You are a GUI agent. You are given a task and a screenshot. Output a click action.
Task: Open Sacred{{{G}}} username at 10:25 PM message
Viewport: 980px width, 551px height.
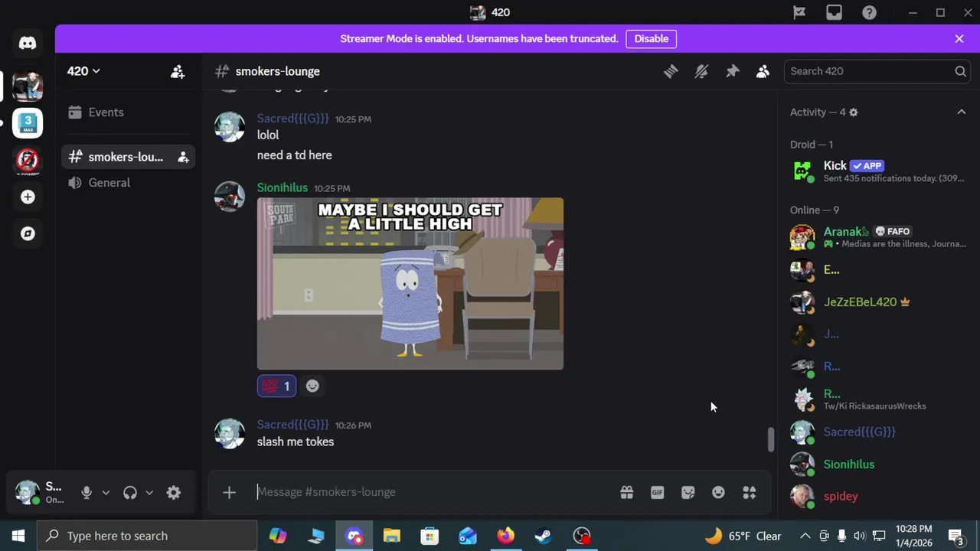[x=292, y=119]
